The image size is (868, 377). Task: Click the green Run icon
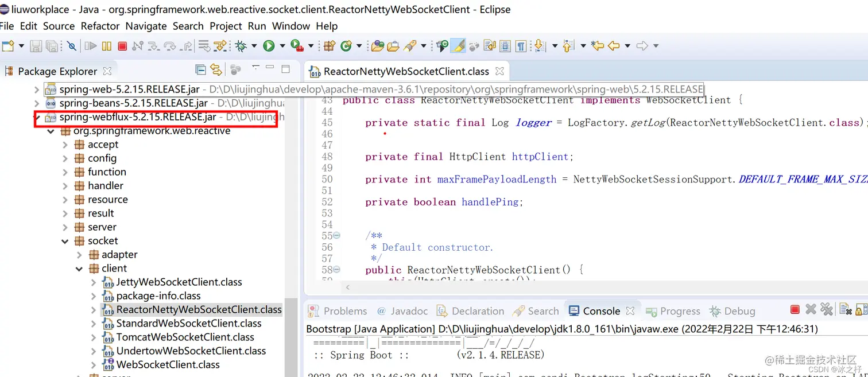pos(269,46)
